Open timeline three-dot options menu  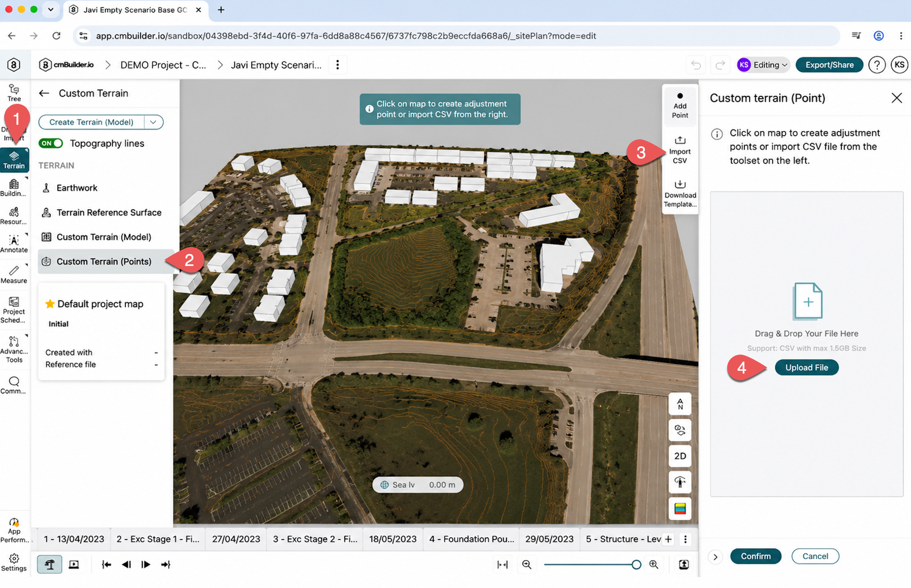tap(685, 539)
